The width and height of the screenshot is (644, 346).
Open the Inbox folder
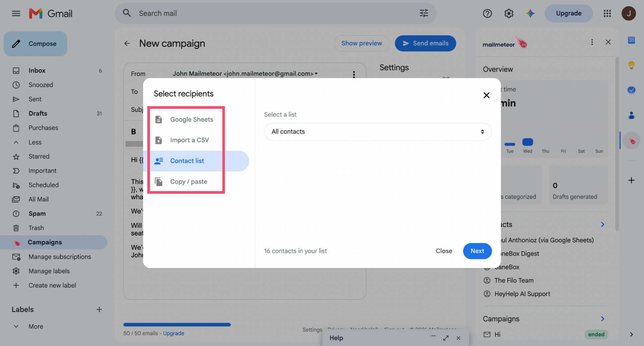(x=53, y=71)
